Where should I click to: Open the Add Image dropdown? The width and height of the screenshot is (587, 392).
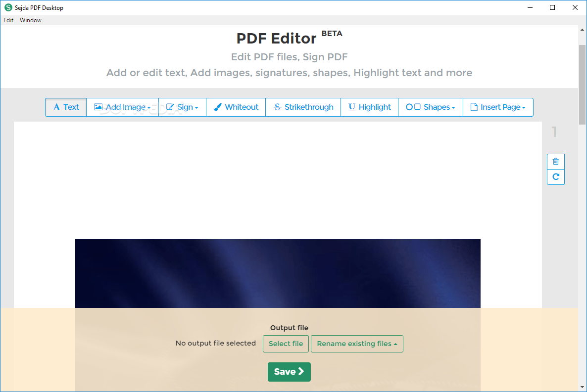click(x=148, y=107)
